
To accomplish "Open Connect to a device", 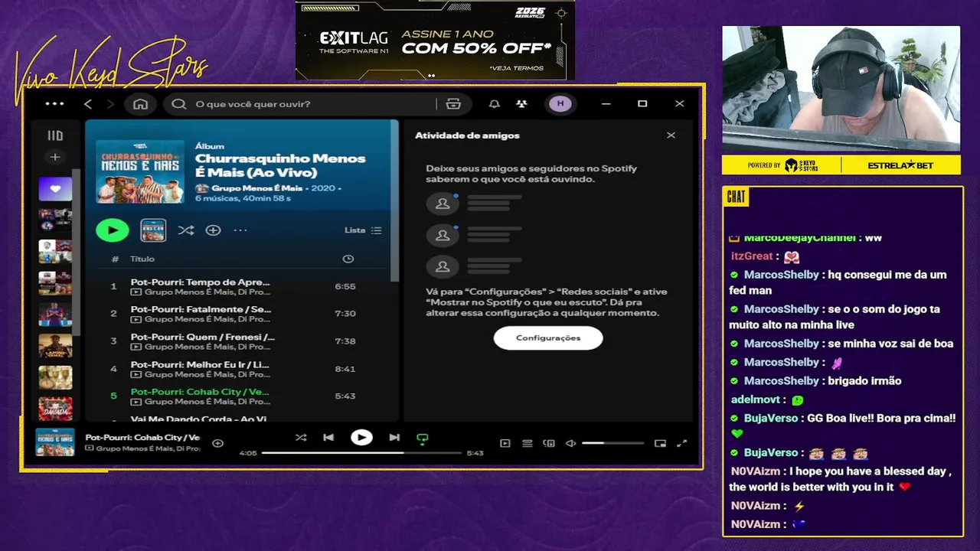I will coord(549,443).
